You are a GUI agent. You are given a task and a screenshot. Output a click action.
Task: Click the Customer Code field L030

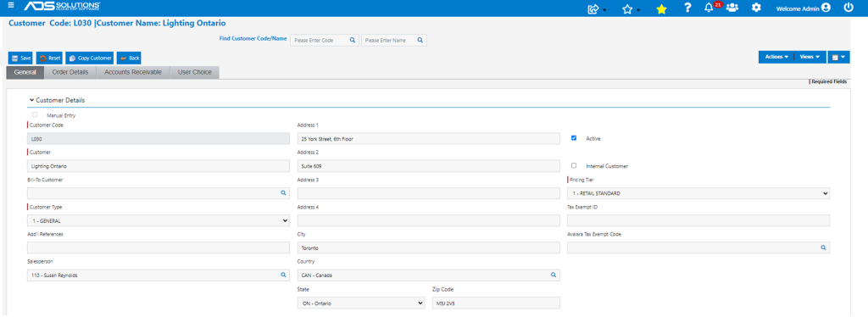(159, 139)
